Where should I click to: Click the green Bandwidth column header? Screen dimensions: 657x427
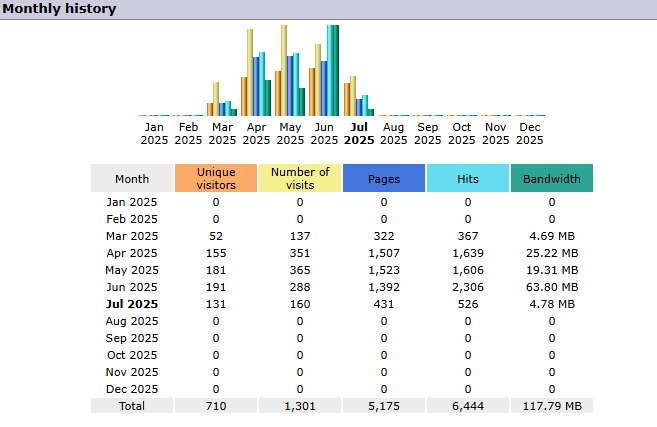click(x=551, y=178)
